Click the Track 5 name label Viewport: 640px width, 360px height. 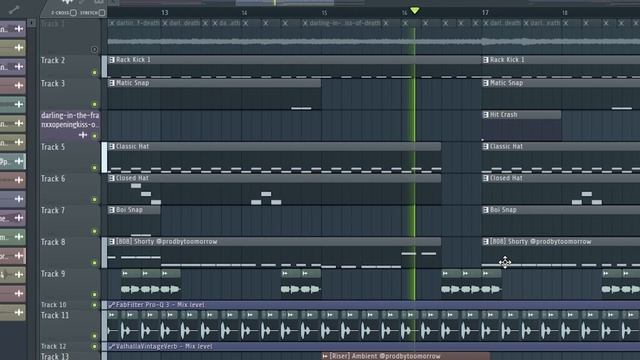(x=53, y=147)
